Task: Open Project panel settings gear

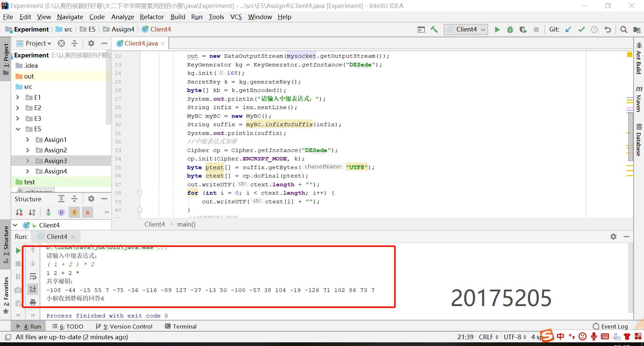Action: tap(91, 43)
